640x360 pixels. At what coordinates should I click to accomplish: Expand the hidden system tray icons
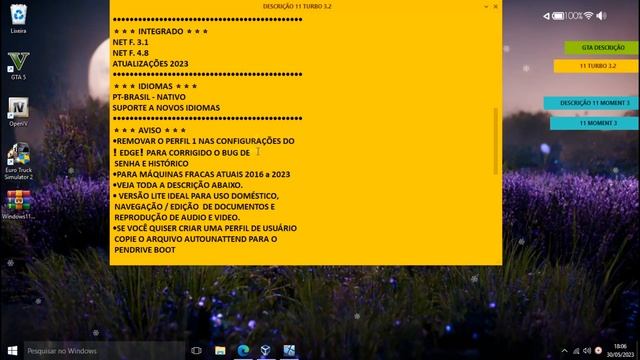tap(564, 351)
